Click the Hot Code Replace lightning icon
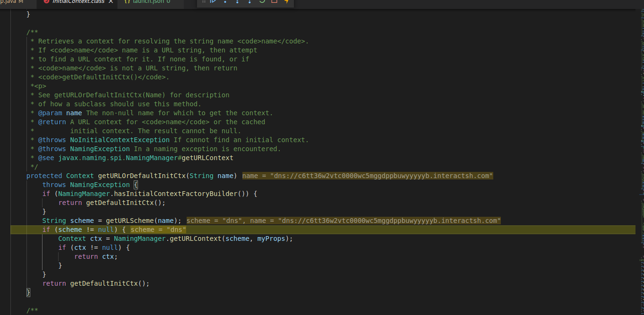 286,2
